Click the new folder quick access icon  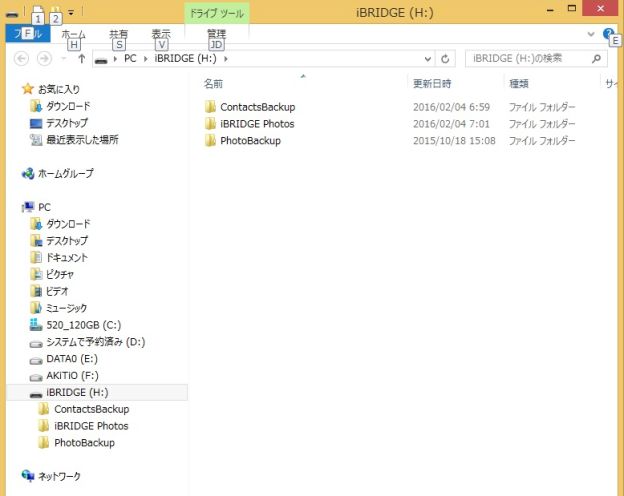coord(55,11)
